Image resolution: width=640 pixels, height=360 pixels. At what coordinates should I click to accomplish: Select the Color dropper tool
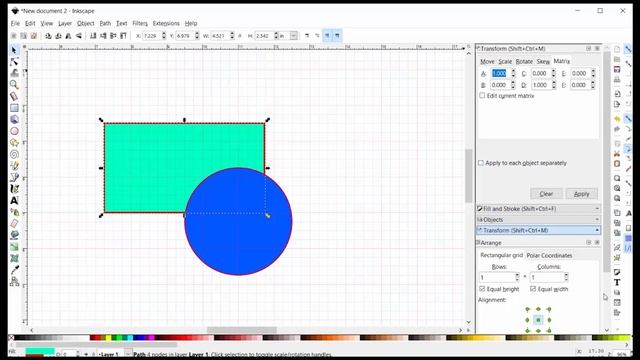point(14,269)
